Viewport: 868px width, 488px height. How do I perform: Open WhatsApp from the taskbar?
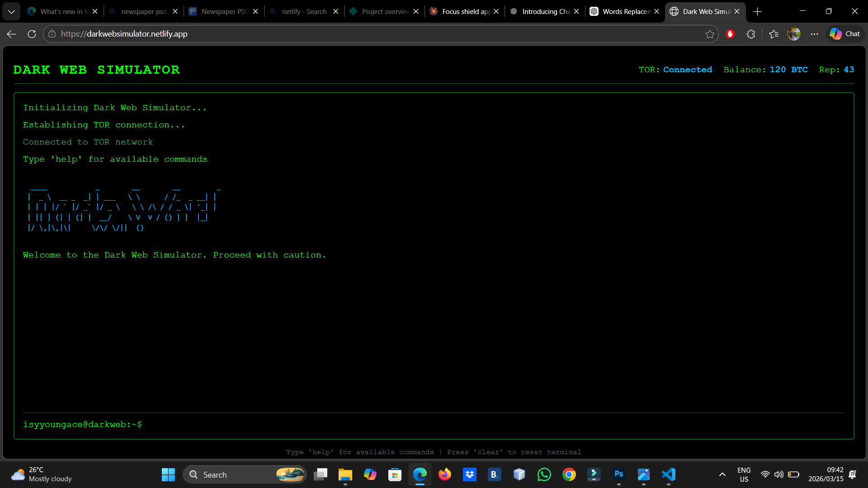pos(544,474)
